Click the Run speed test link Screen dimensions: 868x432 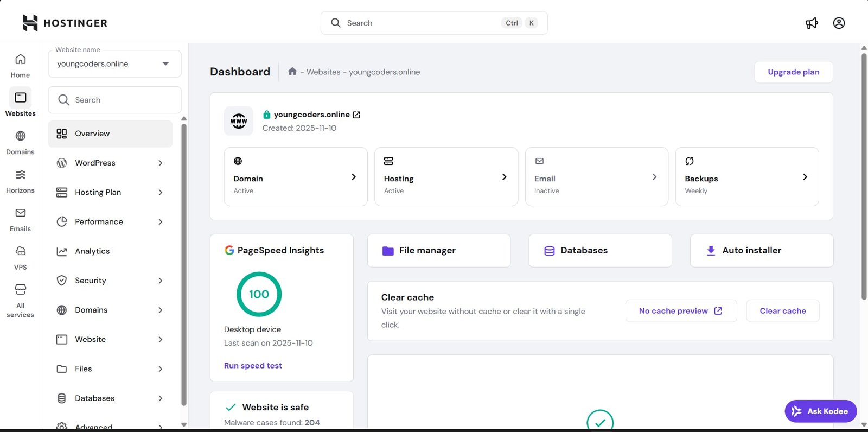click(253, 366)
